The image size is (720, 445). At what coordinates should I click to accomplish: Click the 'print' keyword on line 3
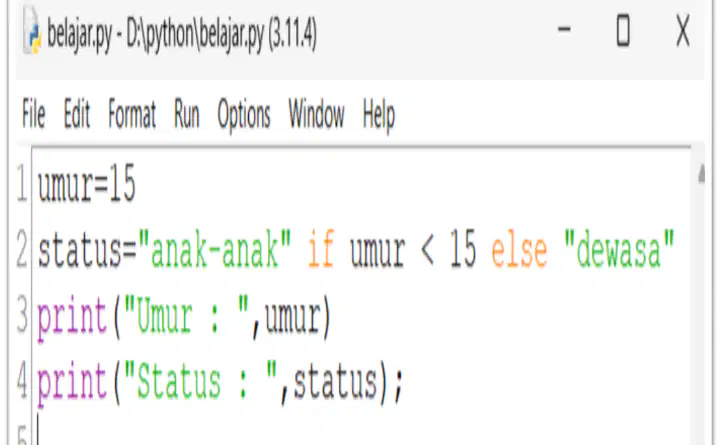tap(72, 317)
